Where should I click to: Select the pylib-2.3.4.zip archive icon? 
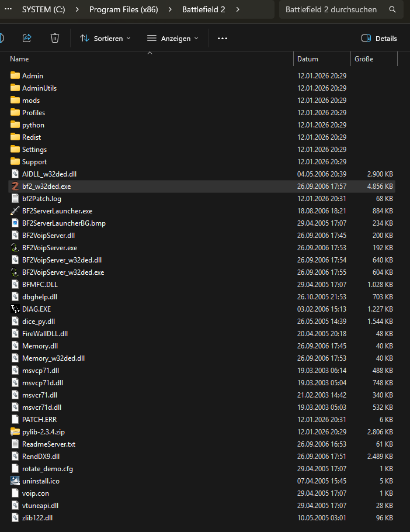point(15,432)
